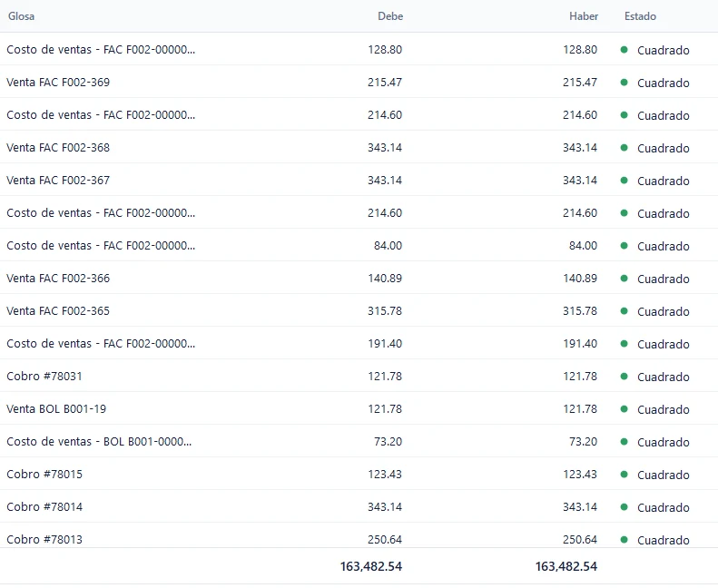The height and width of the screenshot is (588, 718).
Task: Click green status dot for Cobro #78015
Action: (624, 474)
